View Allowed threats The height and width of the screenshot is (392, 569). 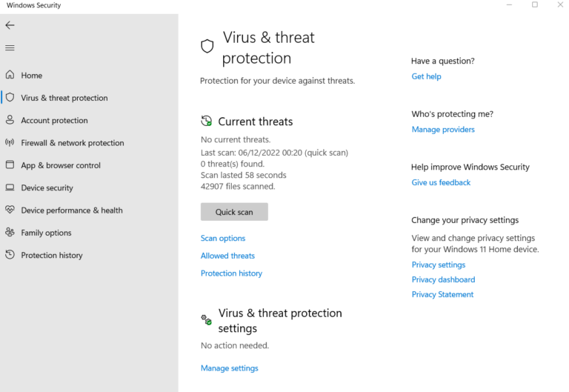(x=227, y=256)
